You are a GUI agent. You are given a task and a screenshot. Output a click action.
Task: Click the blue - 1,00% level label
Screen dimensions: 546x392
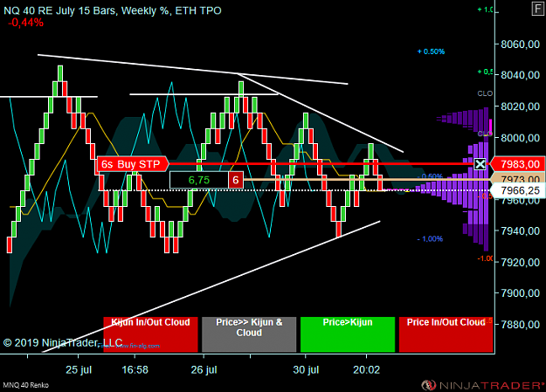click(430, 239)
